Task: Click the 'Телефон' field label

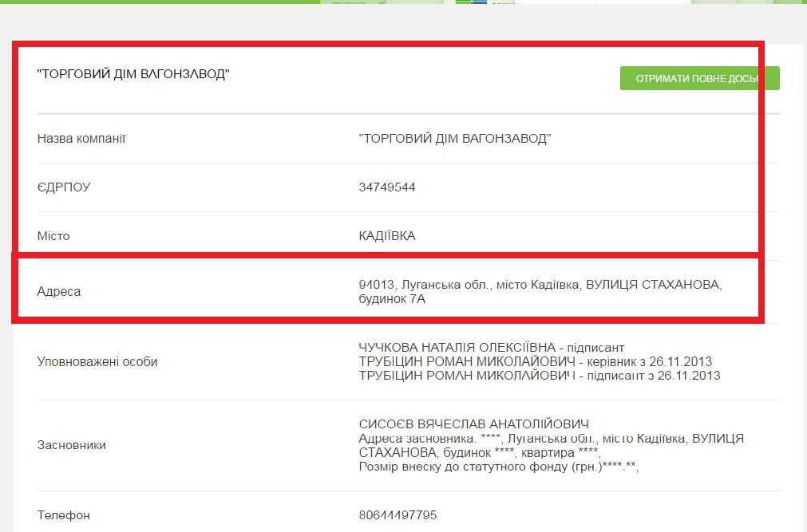Action: pyautogui.click(x=64, y=515)
